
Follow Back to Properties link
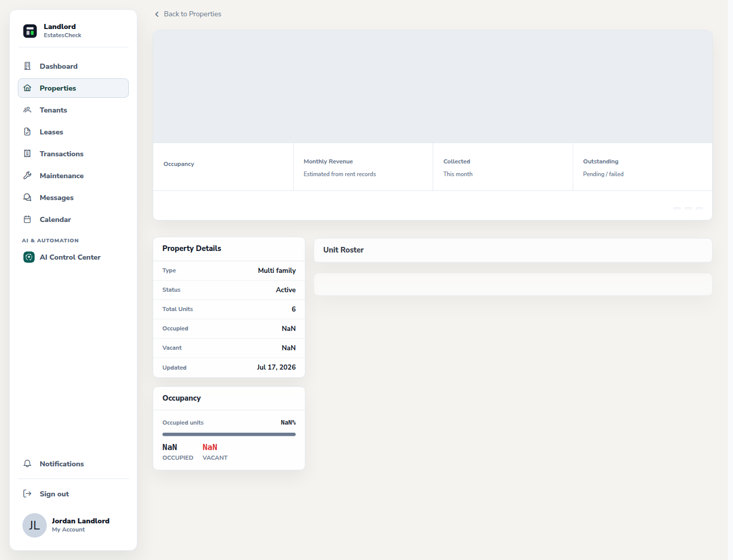point(188,14)
